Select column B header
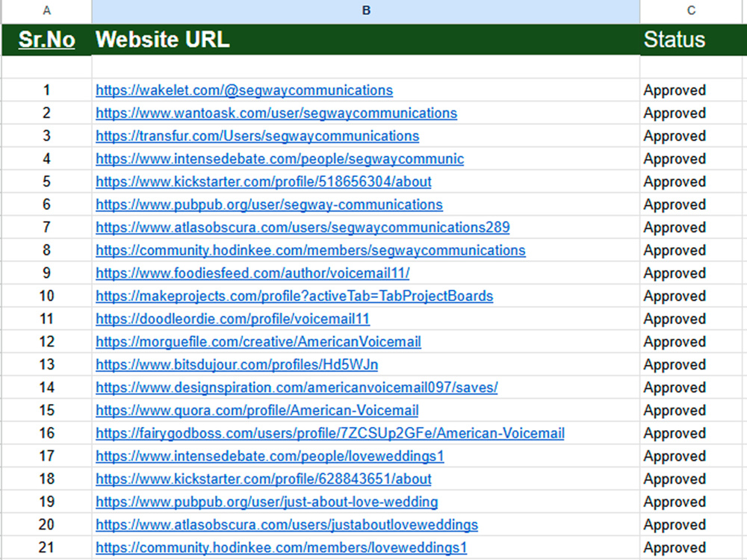The width and height of the screenshot is (747, 560). coord(366,10)
